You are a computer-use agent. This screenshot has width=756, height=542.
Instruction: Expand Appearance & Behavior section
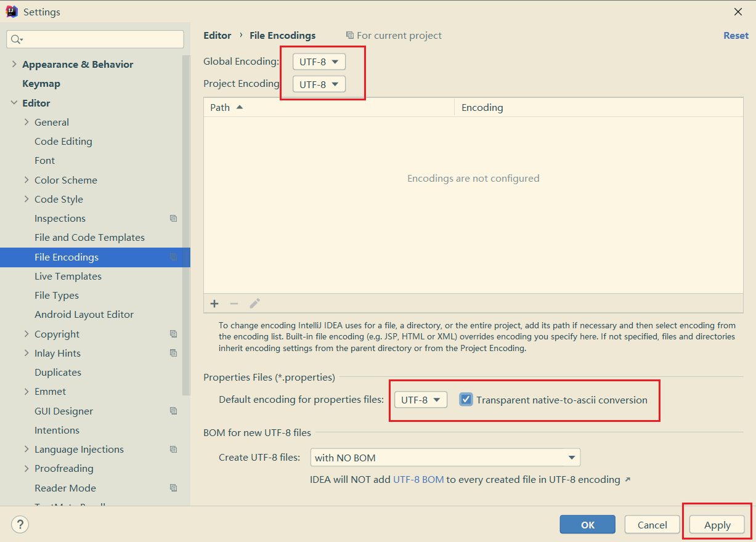pos(14,64)
